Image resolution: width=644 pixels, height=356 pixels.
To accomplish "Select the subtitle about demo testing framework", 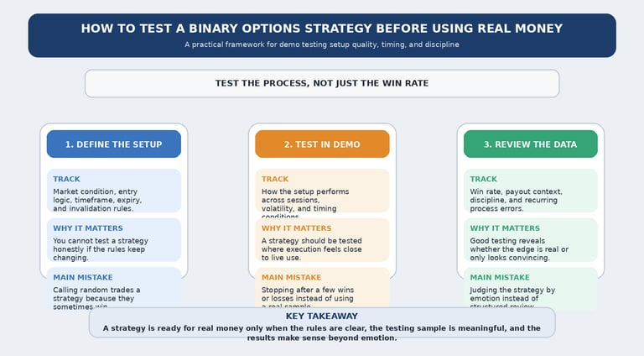I will (322, 44).
